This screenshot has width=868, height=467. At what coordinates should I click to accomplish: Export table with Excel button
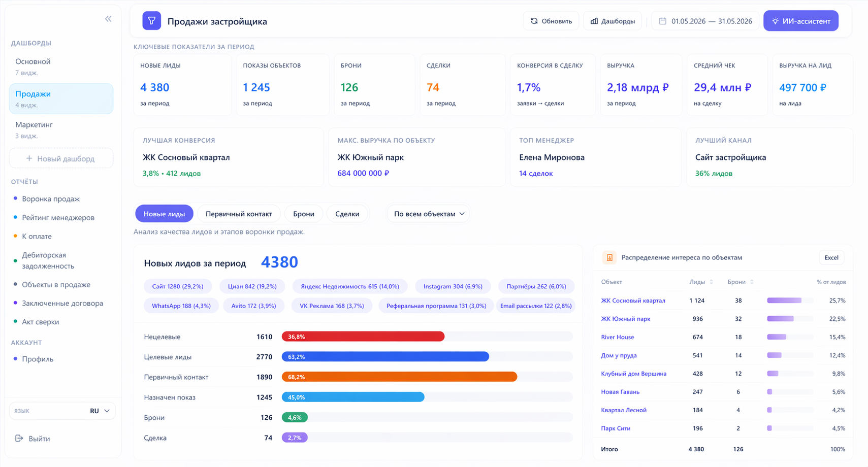(831, 257)
